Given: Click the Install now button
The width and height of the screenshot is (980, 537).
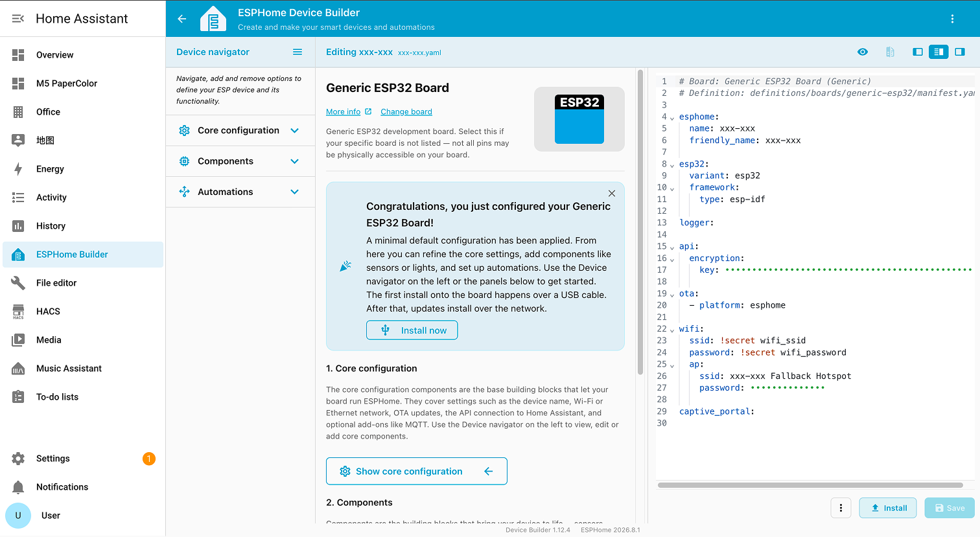Looking at the screenshot, I should coord(412,330).
